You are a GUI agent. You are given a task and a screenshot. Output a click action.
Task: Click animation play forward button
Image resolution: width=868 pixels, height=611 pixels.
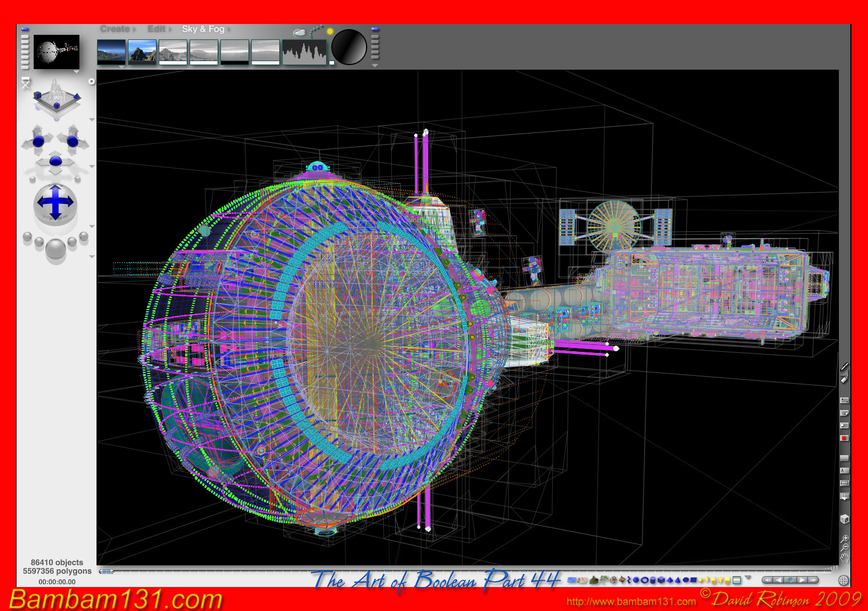802,580
